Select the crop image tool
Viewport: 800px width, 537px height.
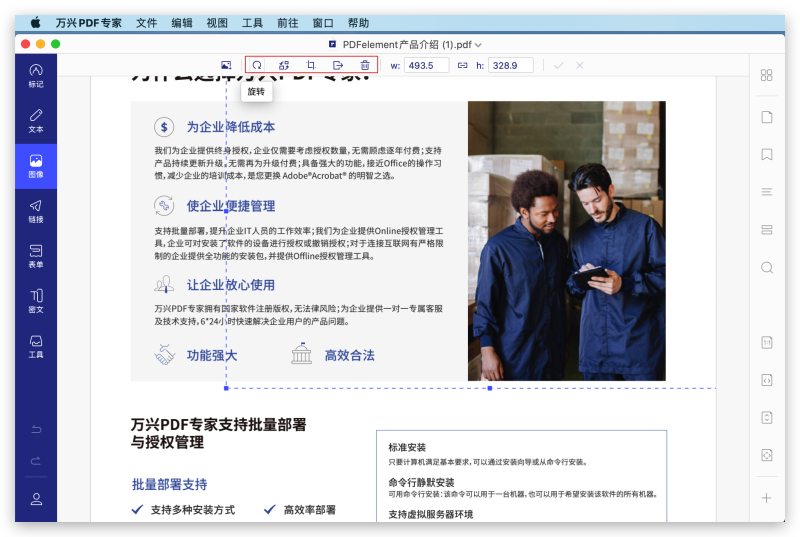point(311,65)
